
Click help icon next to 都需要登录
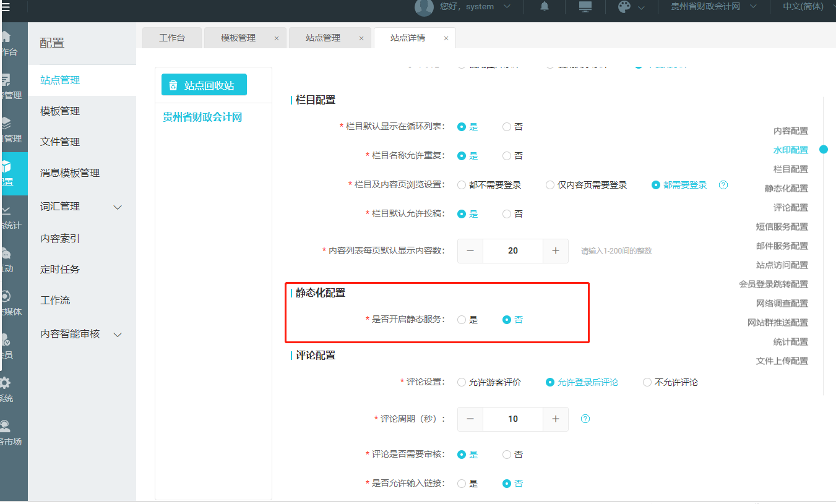[x=723, y=185]
